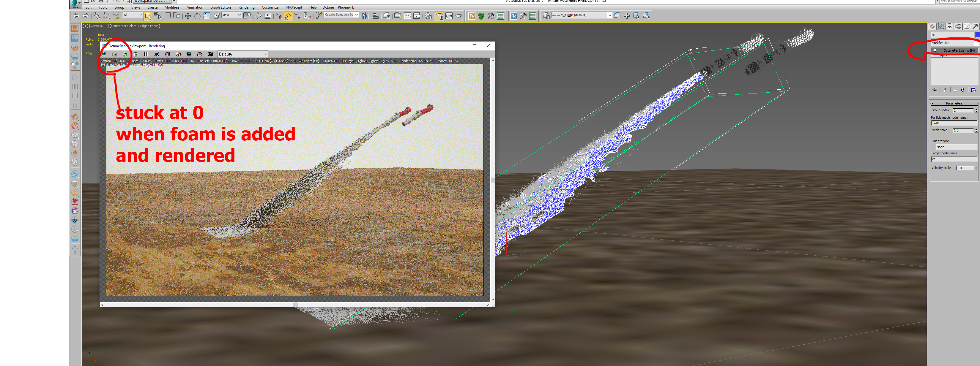Select the Rotate tool in main toolbar
This screenshot has width=980, height=366.
click(x=197, y=15)
